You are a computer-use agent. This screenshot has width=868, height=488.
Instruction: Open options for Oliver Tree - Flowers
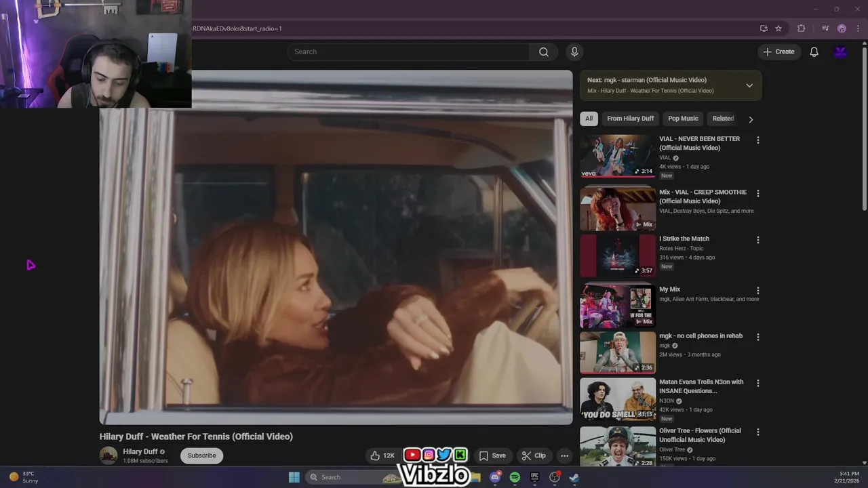(x=758, y=432)
